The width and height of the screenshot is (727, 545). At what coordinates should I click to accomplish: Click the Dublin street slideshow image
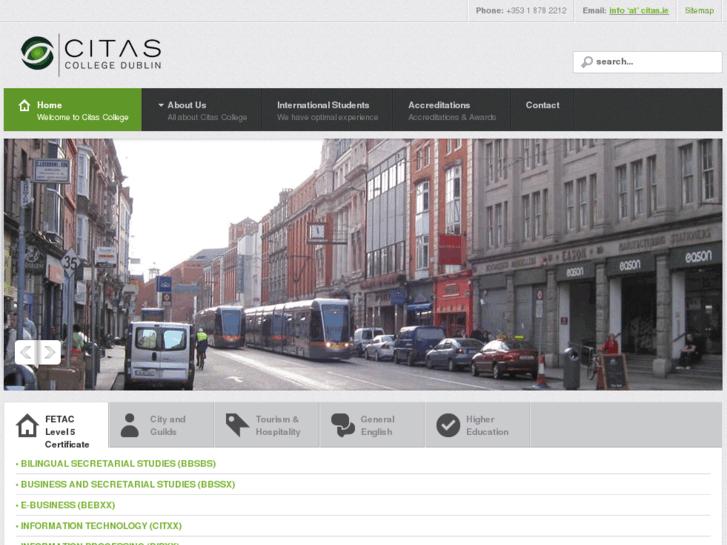point(363,264)
